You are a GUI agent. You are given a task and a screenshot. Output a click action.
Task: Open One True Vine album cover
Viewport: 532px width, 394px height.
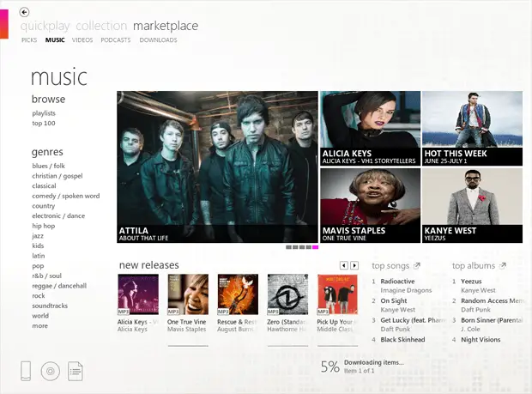(188, 294)
